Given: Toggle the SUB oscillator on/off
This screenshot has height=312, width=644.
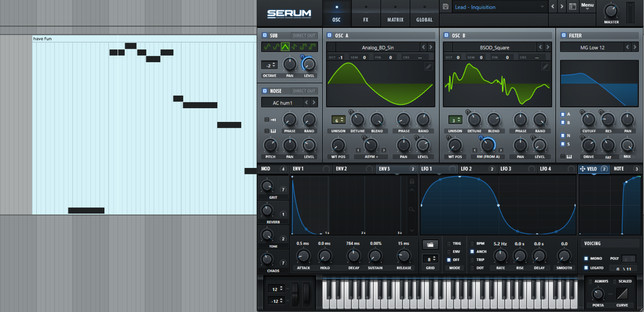Looking at the screenshot, I should 265,35.
